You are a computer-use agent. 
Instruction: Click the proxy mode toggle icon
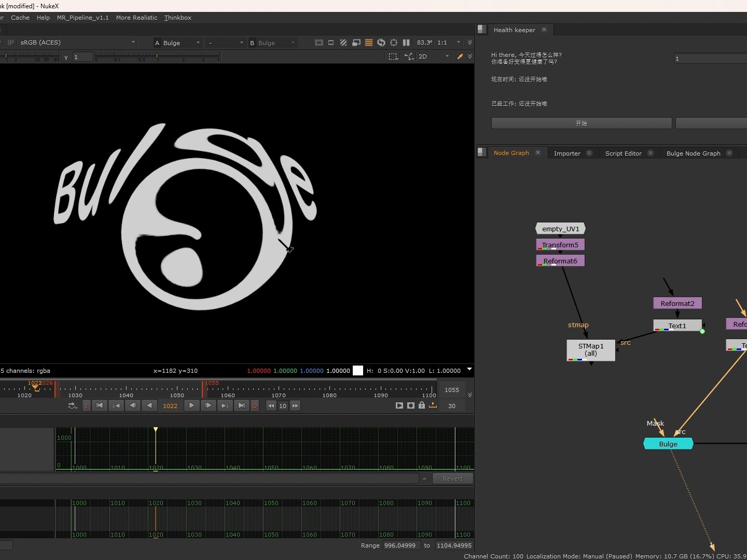[356, 43]
